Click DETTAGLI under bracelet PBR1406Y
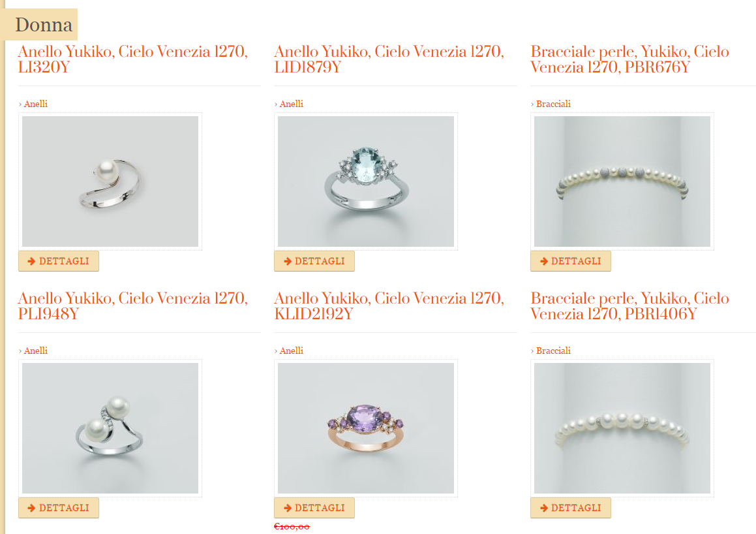This screenshot has width=756, height=534. coord(570,508)
